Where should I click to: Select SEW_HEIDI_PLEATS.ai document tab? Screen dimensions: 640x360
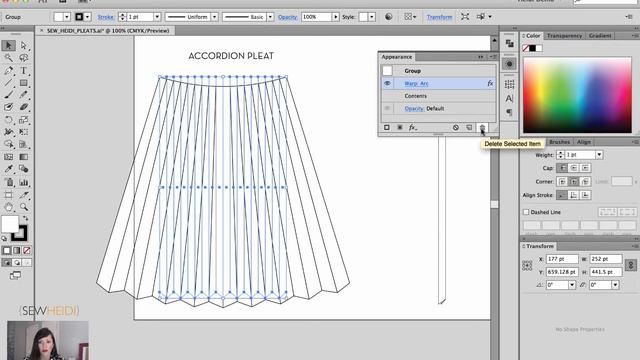pos(108,31)
